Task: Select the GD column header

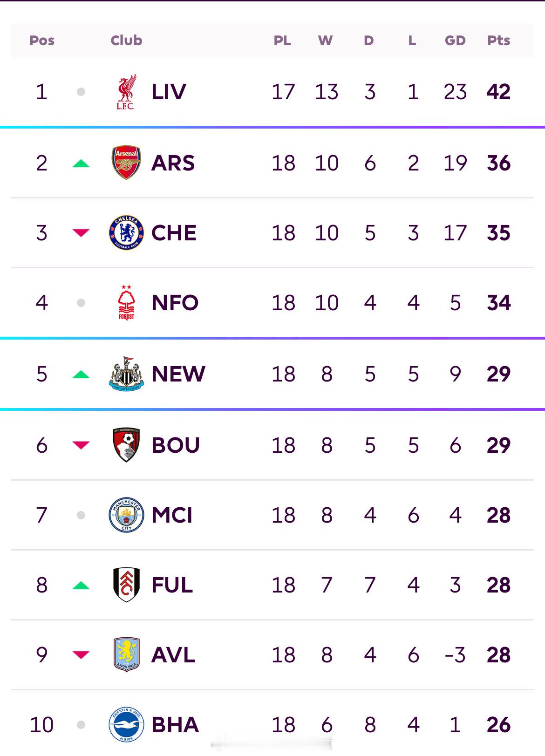Action: click(x=455, y=41)
